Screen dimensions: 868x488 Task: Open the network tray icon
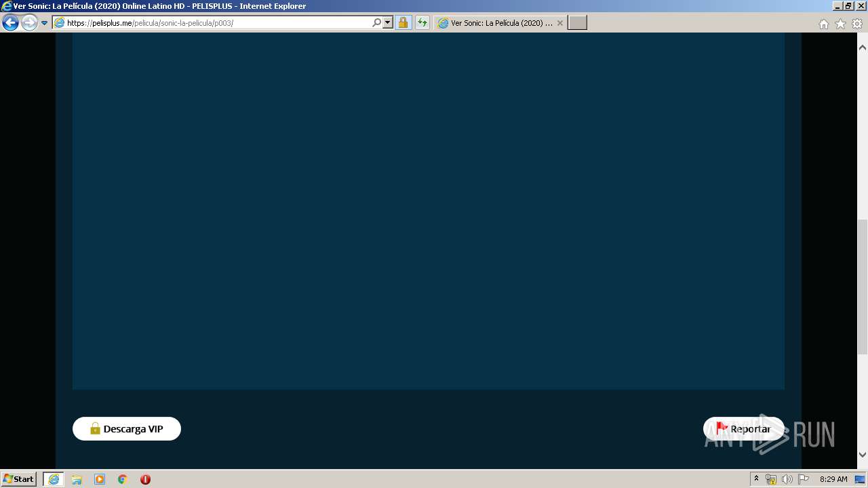click(771, 479)
